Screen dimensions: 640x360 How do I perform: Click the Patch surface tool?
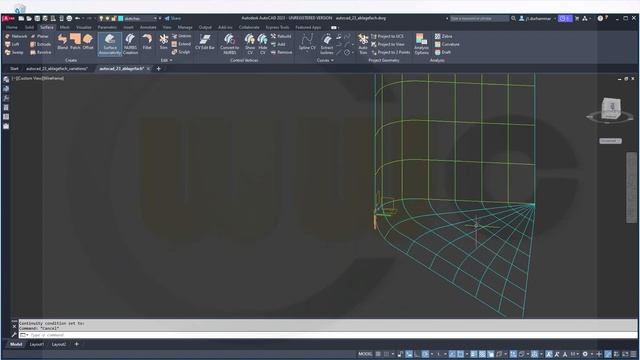pyautogui.click(x=75, y=42)
